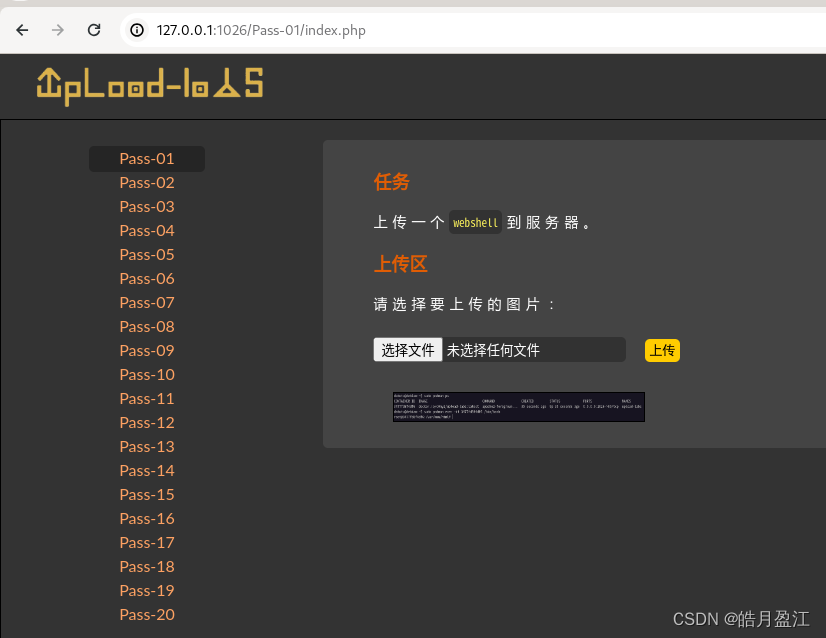The width and height of the screenshot is (826, 638).
Task: Select Pass-15 level
Action: [147, 495]
